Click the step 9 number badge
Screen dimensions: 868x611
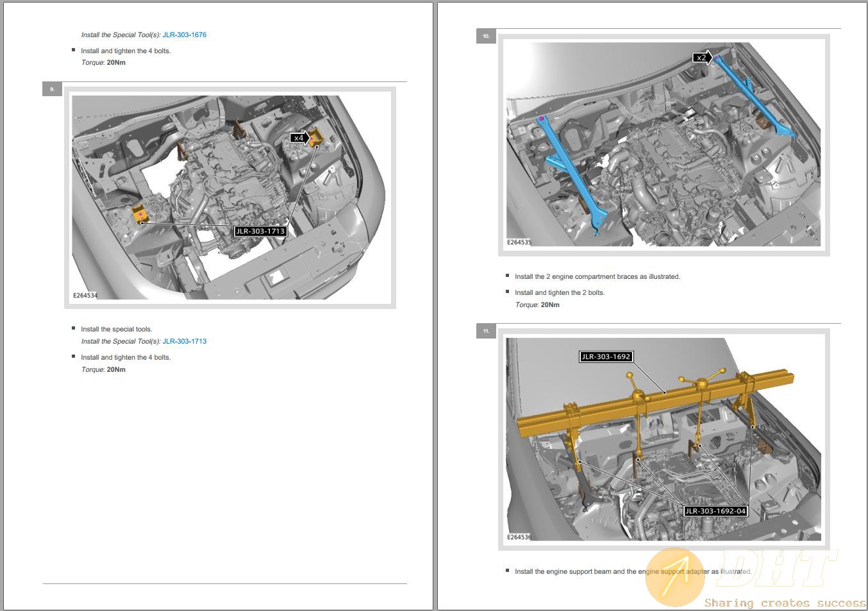tap(52, 89)
